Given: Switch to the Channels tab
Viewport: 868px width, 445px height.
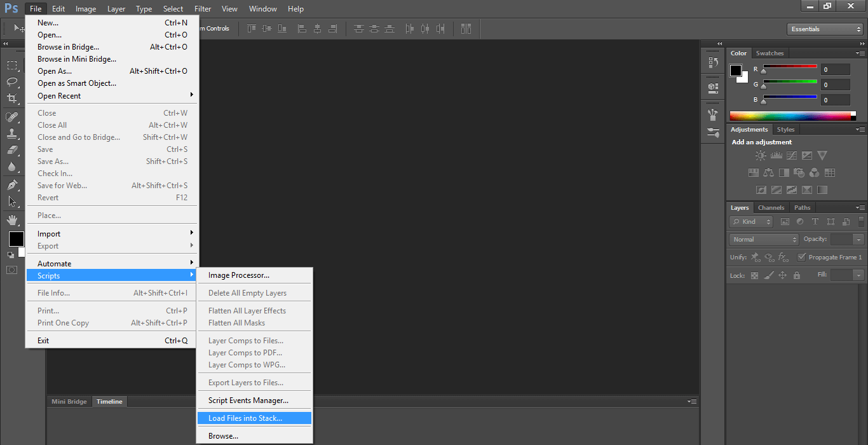Looking at the screenshot, I should tap(771, 208).
